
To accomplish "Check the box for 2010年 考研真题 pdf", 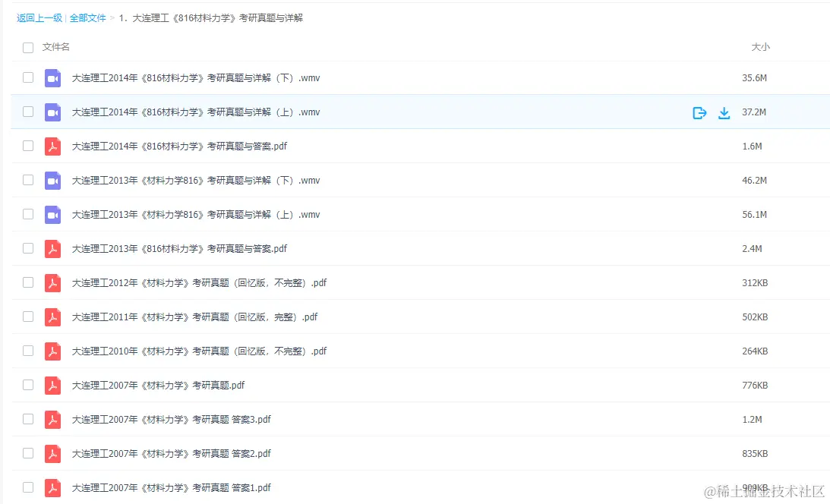I will [28, 351].
